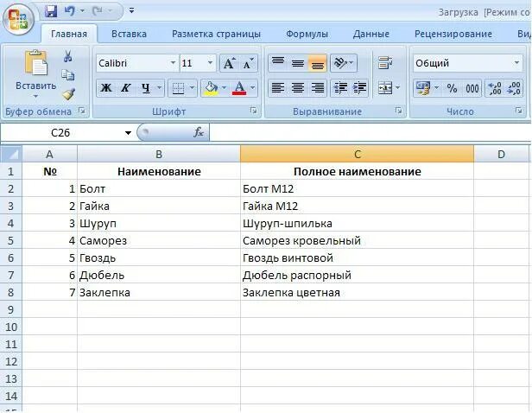Switch to the Вставка tab
Viewport: 532px width, 413px height.
point(129,35)
